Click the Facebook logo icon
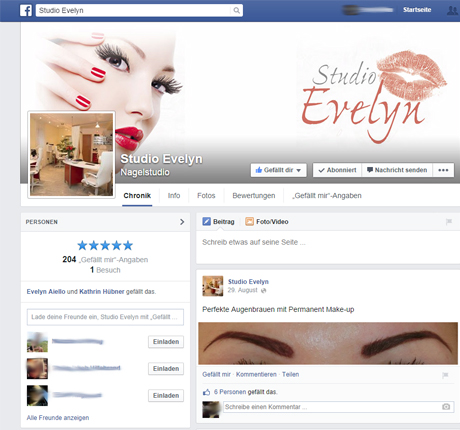This screenshot has width=460, height=430. pos(26,10)
